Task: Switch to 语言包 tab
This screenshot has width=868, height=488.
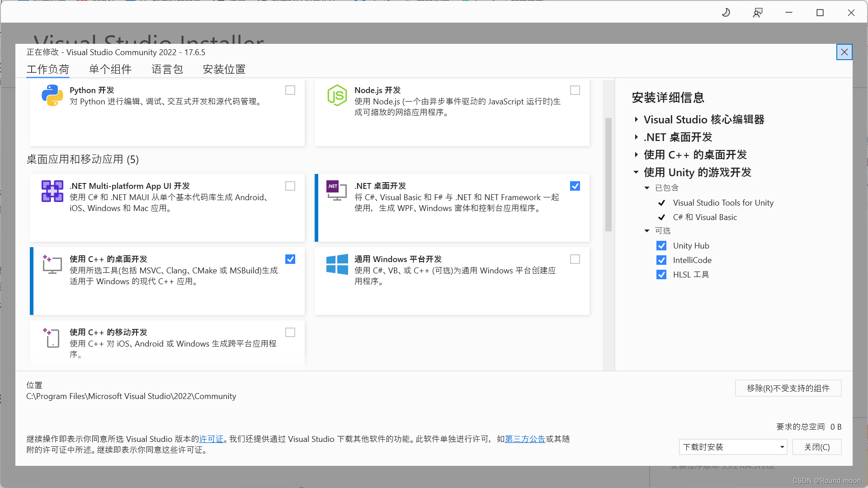Action: point(166,69)
